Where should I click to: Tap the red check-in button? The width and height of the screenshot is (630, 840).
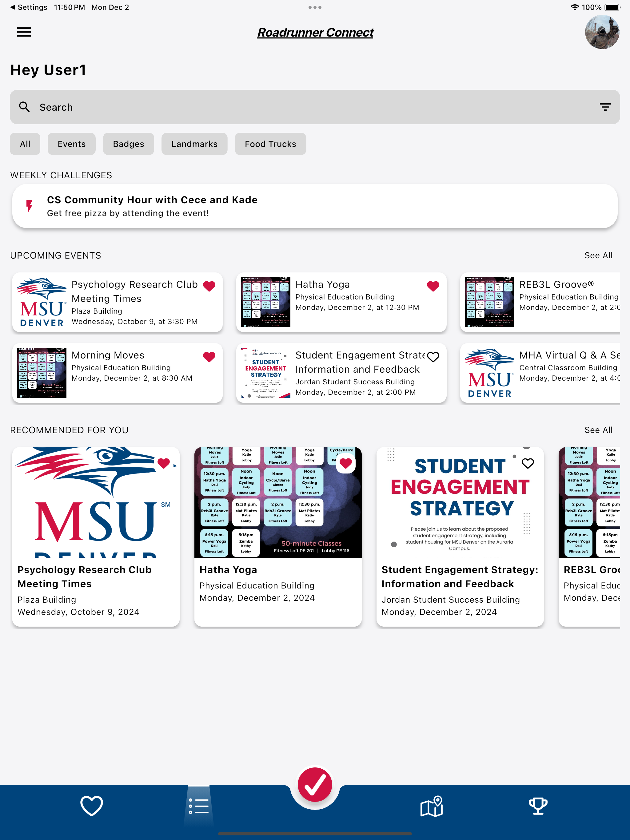(x=315, y=785)
